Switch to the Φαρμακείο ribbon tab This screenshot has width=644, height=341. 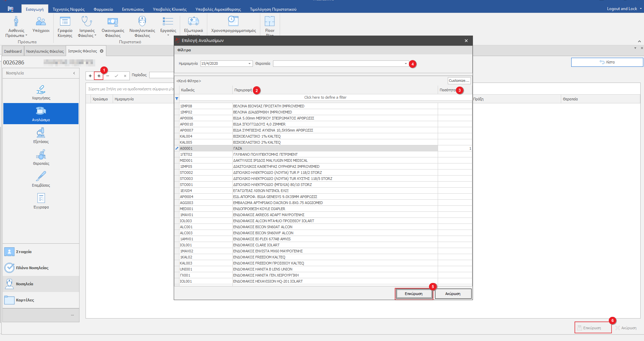point(103,9)
